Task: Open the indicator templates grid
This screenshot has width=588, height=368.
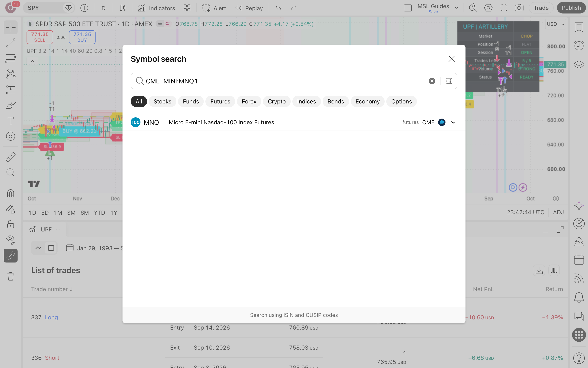Action: pos(187,8)
